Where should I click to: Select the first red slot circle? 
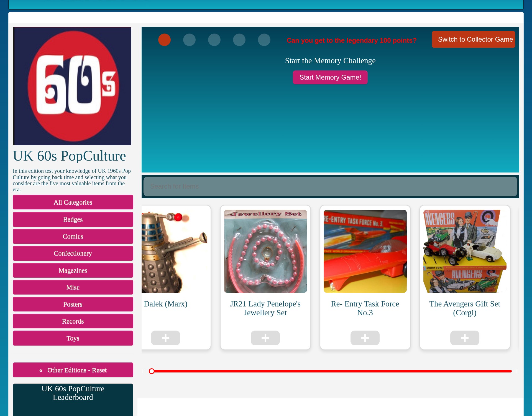click(164, 40)
